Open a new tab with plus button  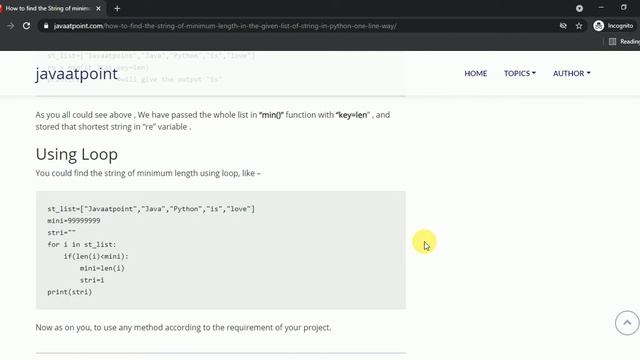coord(117,8)
